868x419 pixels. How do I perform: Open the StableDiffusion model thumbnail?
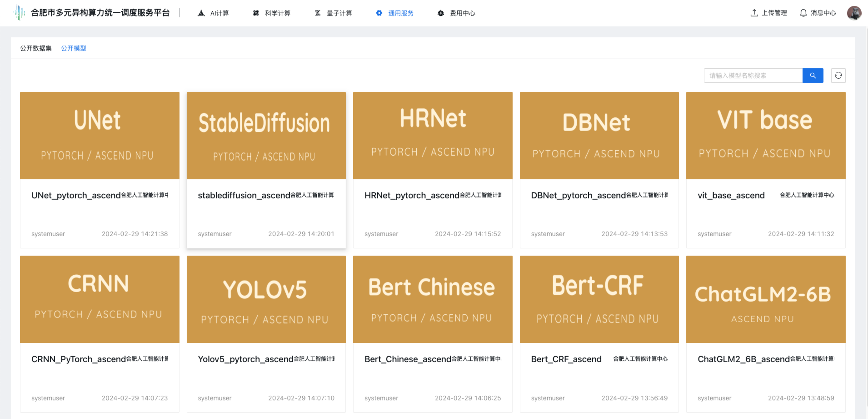[266, 136]
